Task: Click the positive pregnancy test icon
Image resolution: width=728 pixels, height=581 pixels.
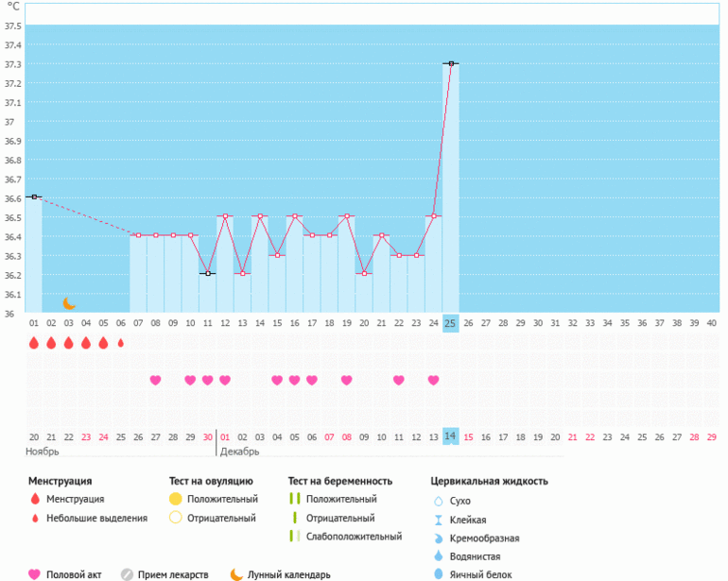Action: tap(294, 499)
